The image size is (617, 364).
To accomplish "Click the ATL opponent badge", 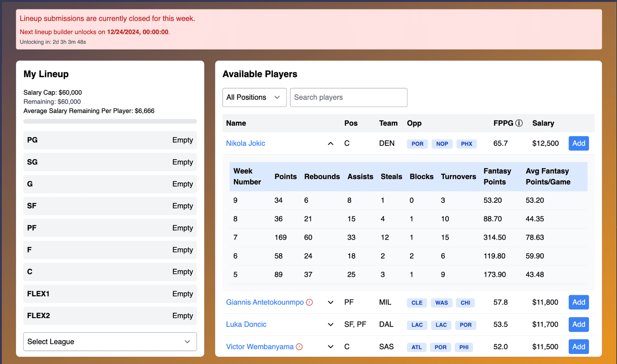I will point(416,347).
